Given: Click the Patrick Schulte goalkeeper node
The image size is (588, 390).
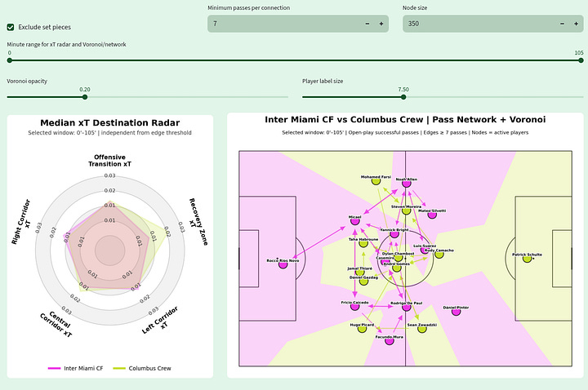Looking at the screenshot, I should (x=527, y=258).
